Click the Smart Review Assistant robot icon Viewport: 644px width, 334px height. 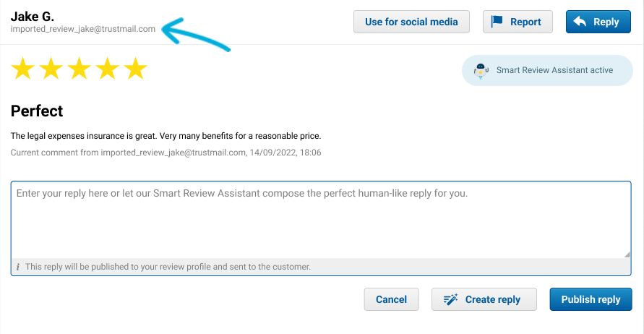tap(481, 71)
